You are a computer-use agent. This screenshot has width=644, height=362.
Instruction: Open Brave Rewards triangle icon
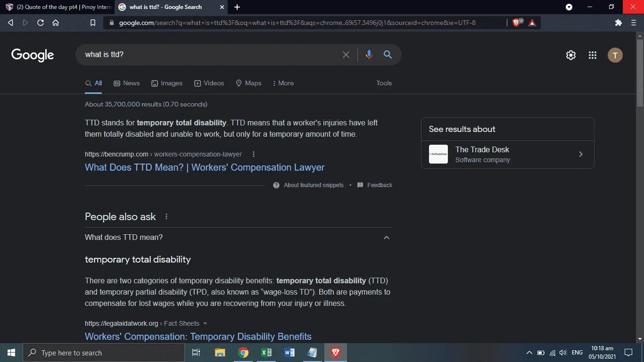(x=532, y=23)
